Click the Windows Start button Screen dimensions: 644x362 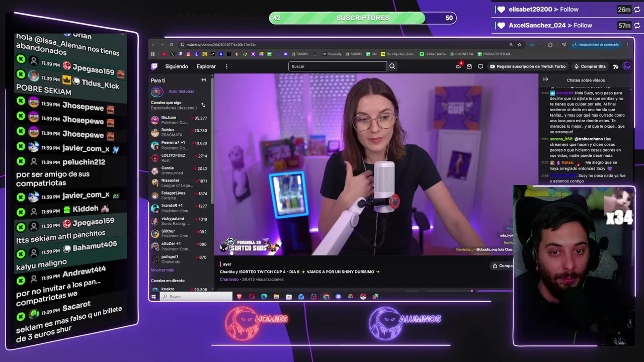pos(153,297)
